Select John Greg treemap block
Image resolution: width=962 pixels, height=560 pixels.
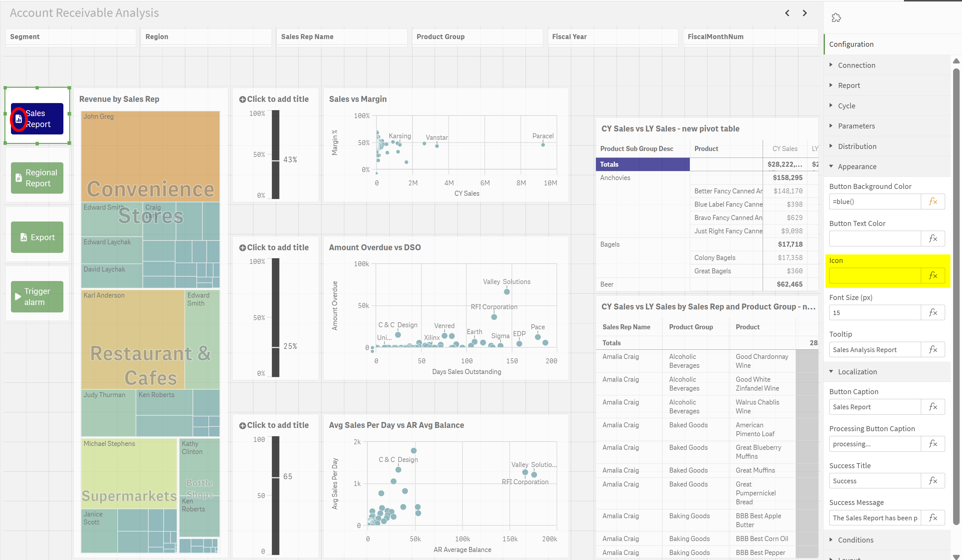(x=150, y=157)
